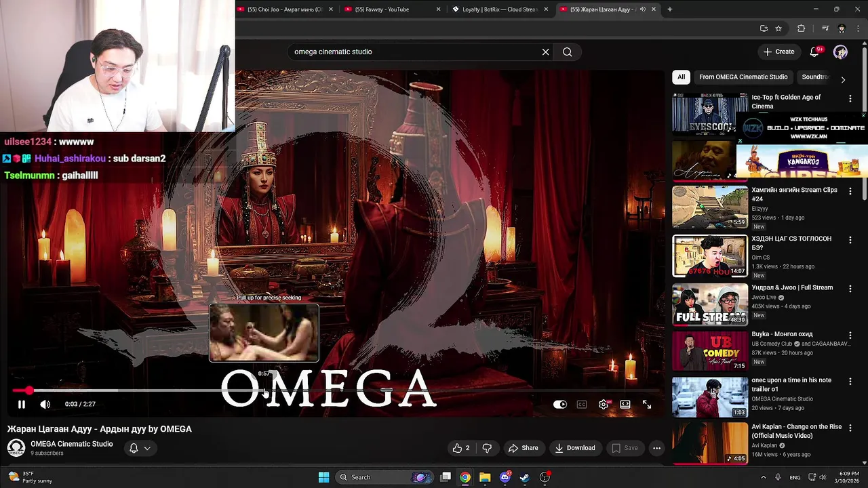Clear the search field with X
868x488 pixels.
(x=545, y=52)
